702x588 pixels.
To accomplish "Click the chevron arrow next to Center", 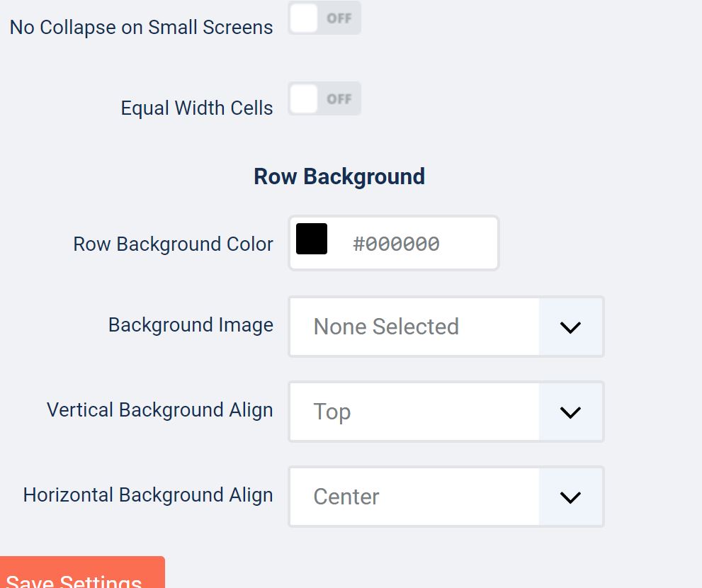I will pos(570,497).
